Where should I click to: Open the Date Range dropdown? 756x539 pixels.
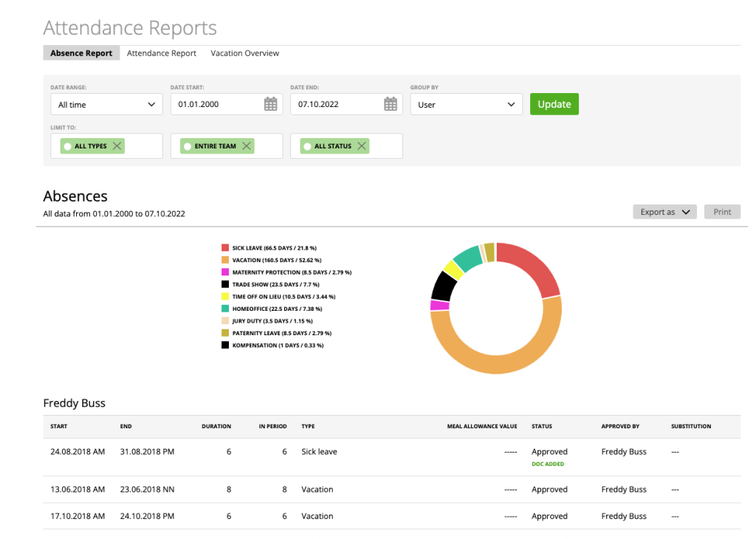(106, 104)
